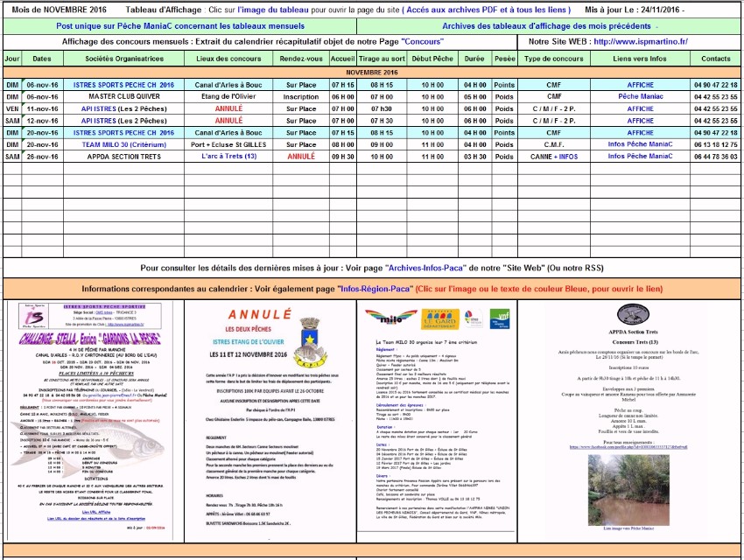This screenshot has height=560, width=744.
Task: Click the 'Liens vers Infos' column header
Action: pyautogui.click(x=640, y=59)
